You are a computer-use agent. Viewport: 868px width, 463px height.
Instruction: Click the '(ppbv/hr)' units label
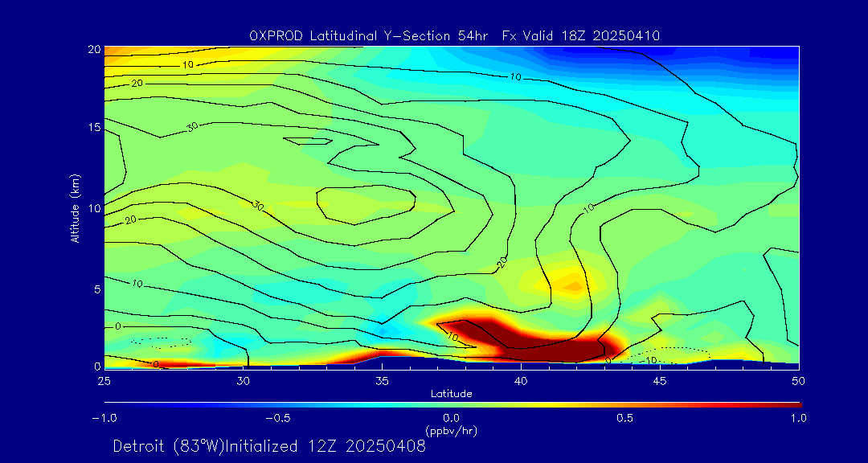click(x=451, y=430)
